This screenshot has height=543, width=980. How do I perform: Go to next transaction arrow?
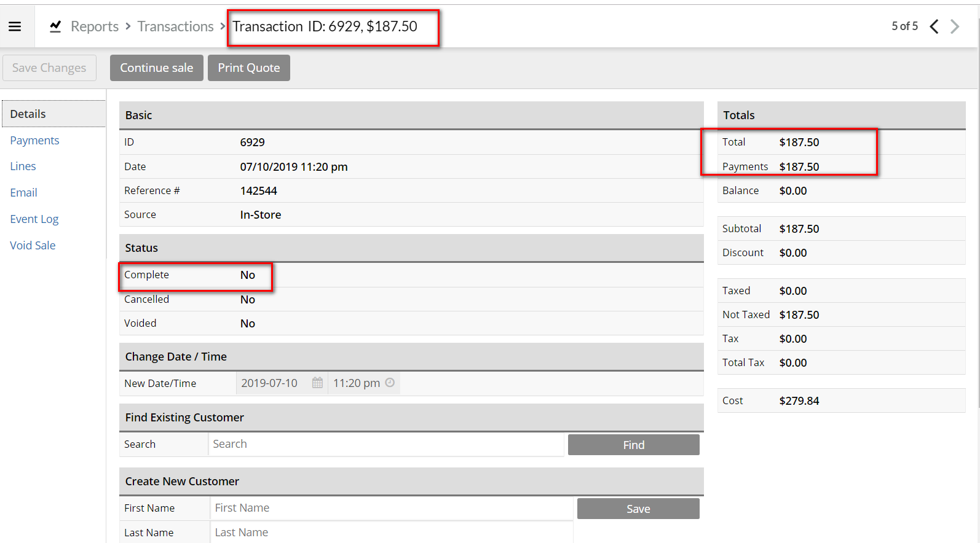[955, 26]
